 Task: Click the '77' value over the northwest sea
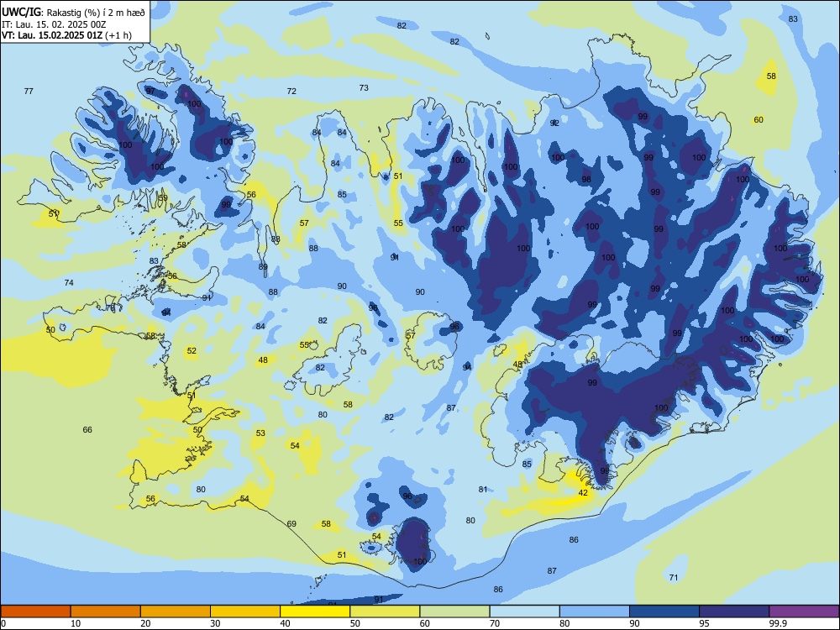pos(29,91)
